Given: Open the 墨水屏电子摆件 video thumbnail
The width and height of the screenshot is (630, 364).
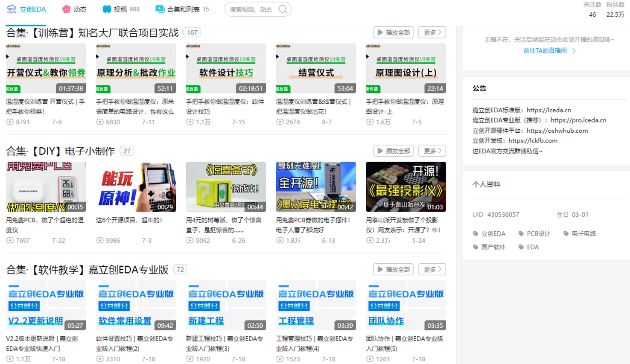Looking at the screenshot, I should click(x=316, y=187).
